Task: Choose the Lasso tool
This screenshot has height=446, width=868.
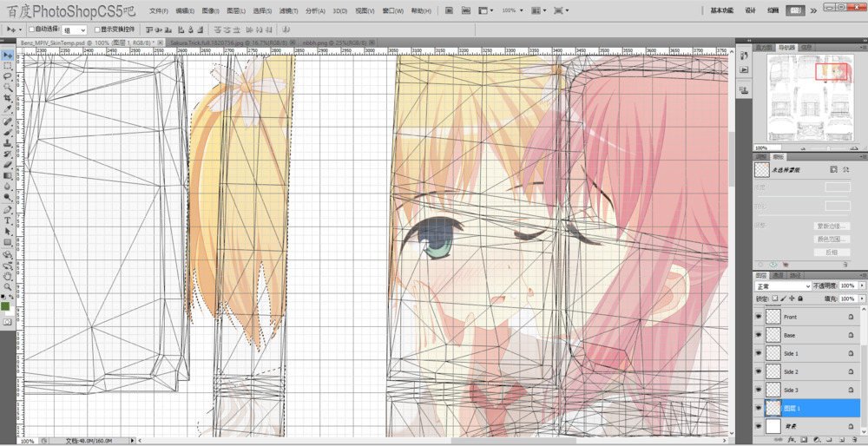Action: (8, 76)
